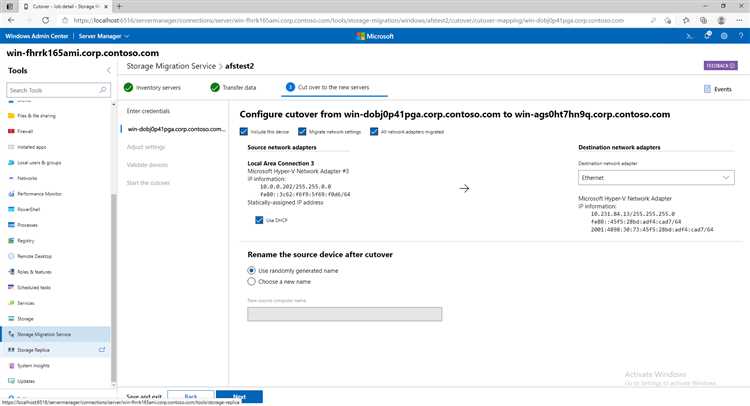Open System Insights tool
Screen dimensions: 750x406
33,365
